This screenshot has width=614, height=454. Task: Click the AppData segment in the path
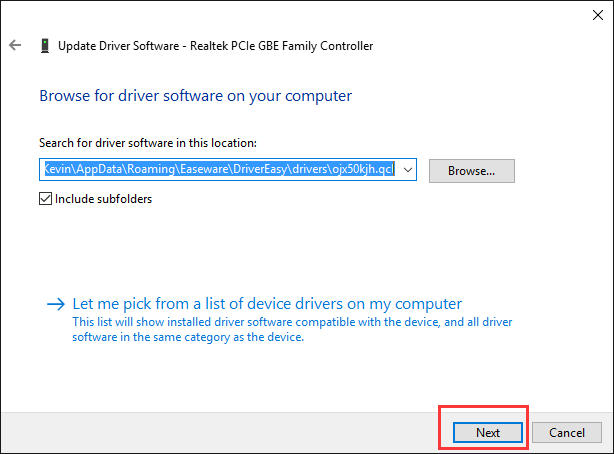point(99,169)
